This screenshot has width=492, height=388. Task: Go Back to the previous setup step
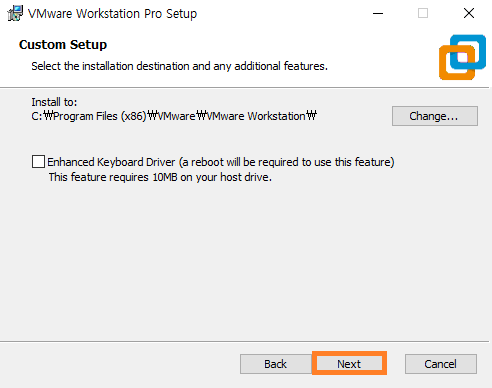[276, 364]
